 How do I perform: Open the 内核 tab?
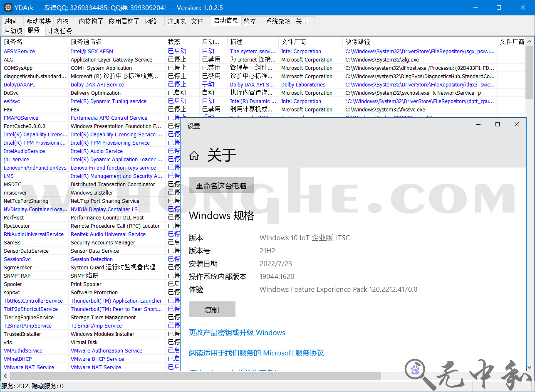(x=62, y=21)
